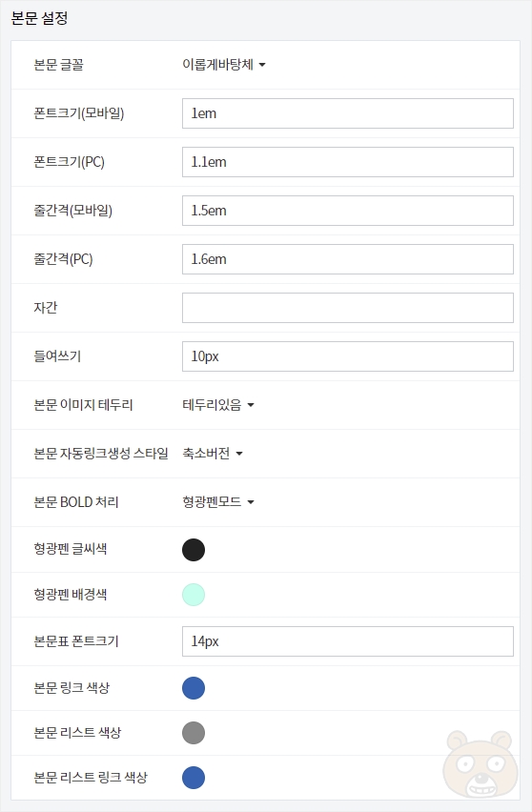Click the 폰트크기(모바일) input field
The width and height of the screenshot is (532, 812).
point(348,113)
